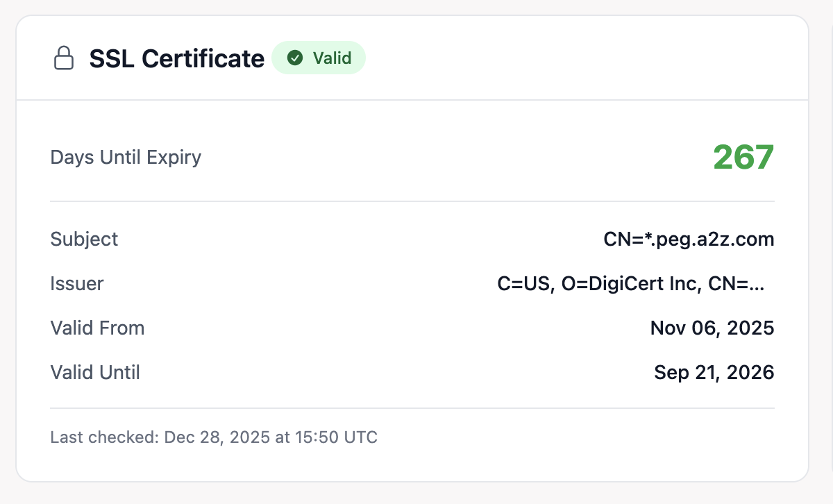The image size is (833, 504).
Task: Toggle the Valid certificate status badge
Action: tap(319, 58)
